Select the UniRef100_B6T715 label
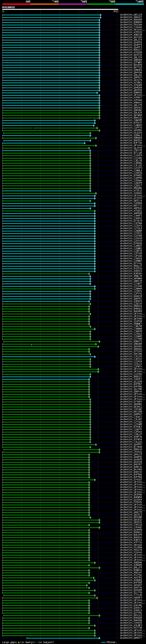 coord(131,67)
